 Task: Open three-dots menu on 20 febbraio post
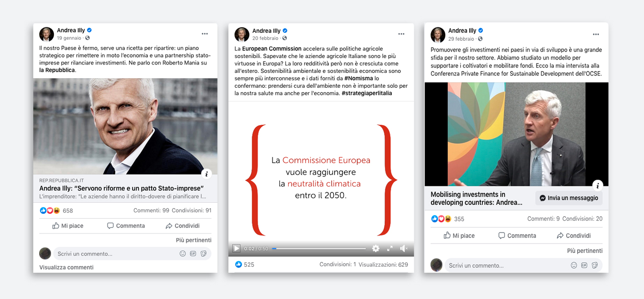(401, 34)
